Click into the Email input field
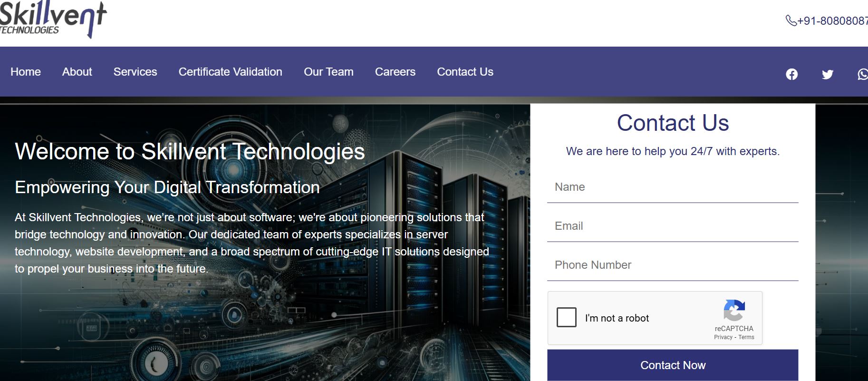 pos(672,226)
